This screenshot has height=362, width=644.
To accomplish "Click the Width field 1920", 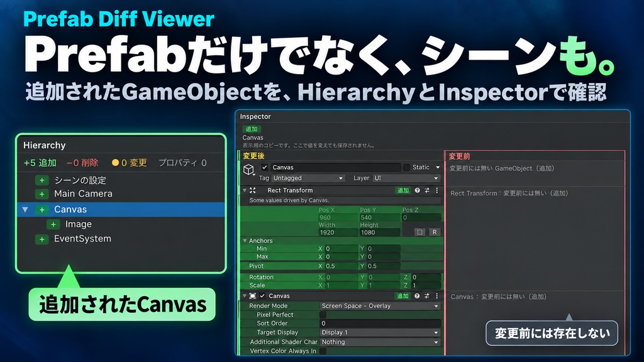I will pos(338,233).
